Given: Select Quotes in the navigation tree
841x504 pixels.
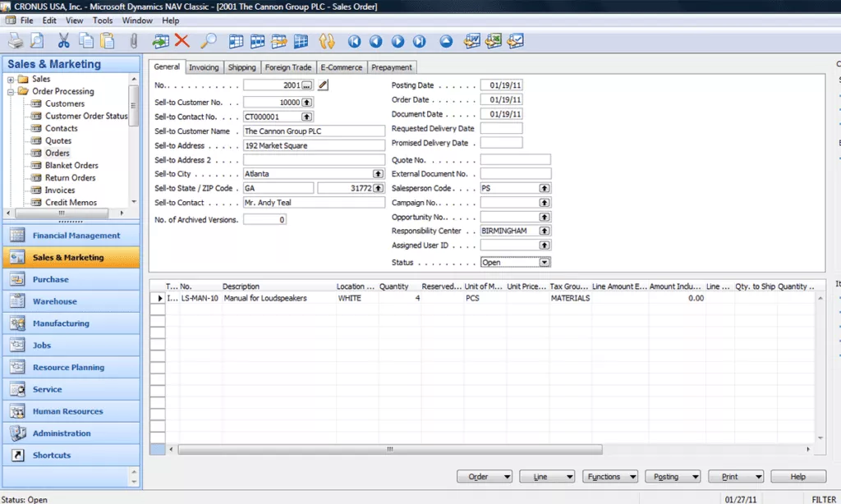Looking at the screenshot, I should [58, 140].
